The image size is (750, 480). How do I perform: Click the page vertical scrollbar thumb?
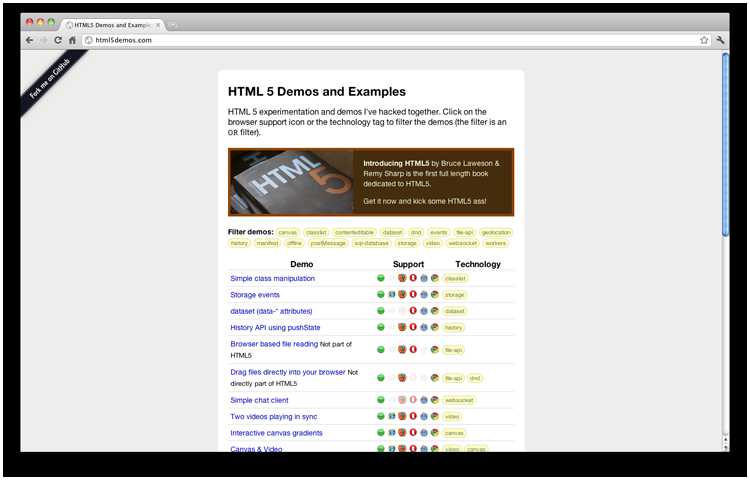coord(726,143)
